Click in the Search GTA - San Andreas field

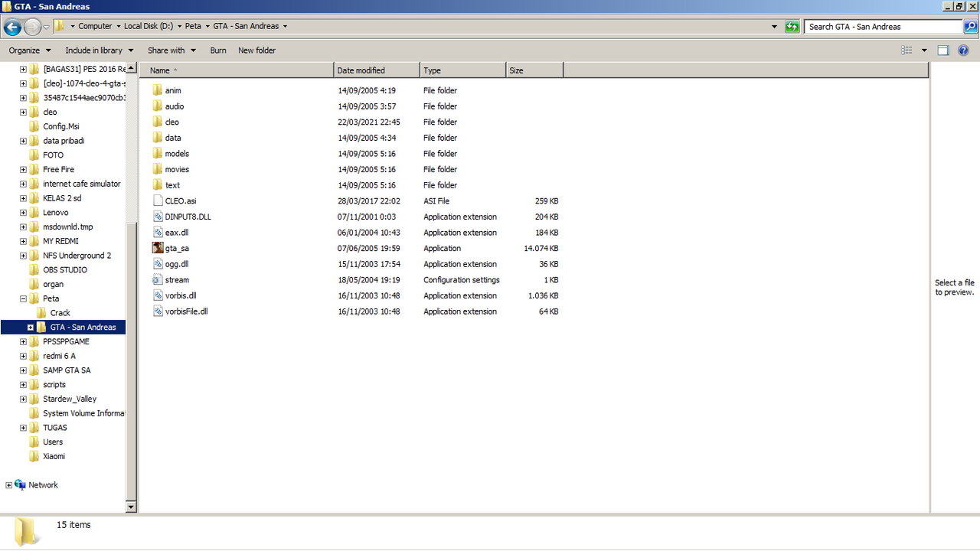coord(884,27)
